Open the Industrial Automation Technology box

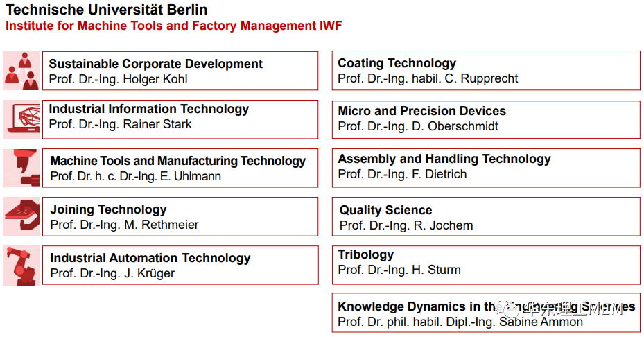(x=180, y=265)
